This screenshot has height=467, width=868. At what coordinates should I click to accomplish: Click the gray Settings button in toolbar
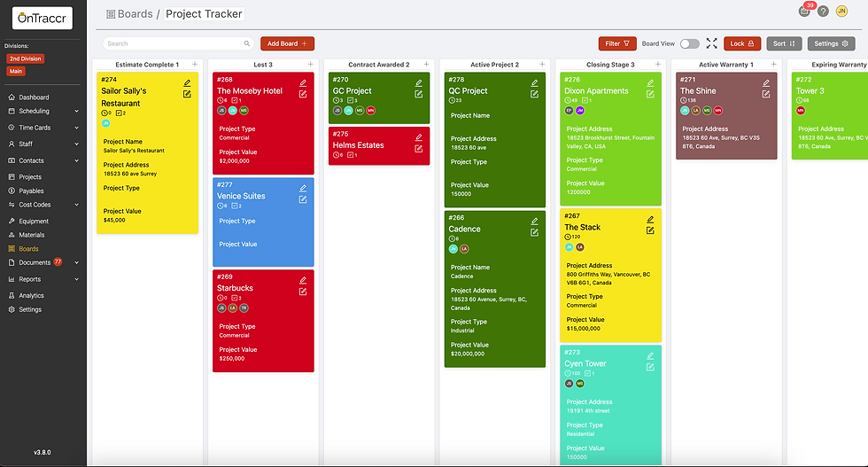point(831,43)
